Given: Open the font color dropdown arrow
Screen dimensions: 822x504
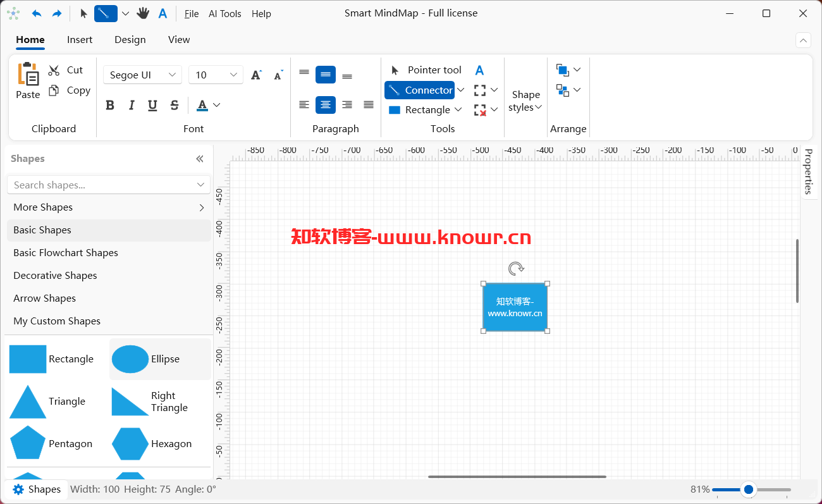Looking at the screenshot, I should click(217, 105).
